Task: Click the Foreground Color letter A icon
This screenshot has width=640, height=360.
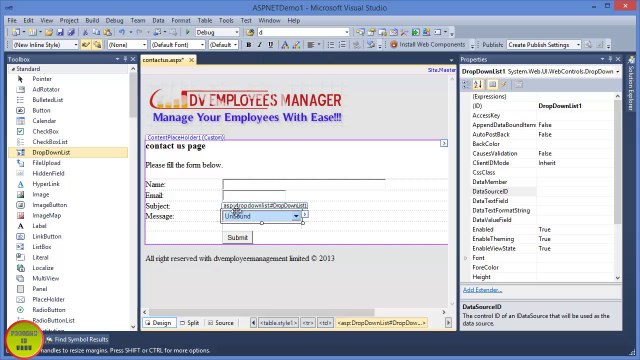Action: tap(285, 45)
